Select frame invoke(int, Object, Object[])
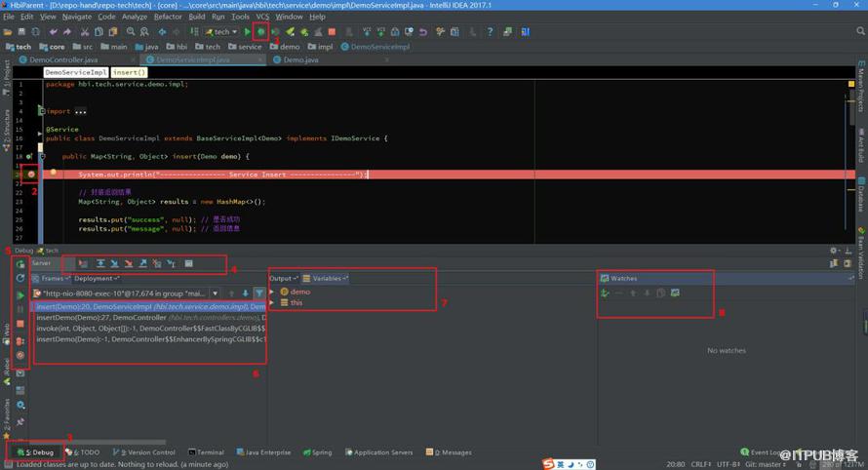Viewport: 868px width, 470px height. point(150,329)
